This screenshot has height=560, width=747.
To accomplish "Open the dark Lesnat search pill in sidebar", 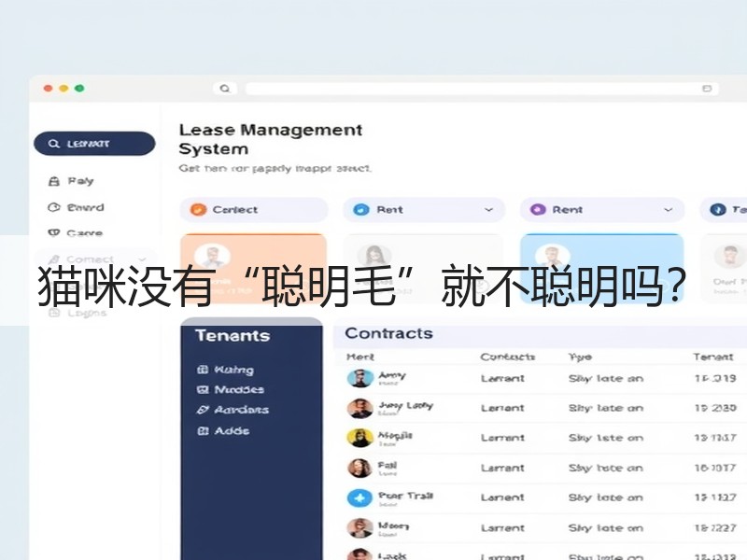I will coord(94,144).
